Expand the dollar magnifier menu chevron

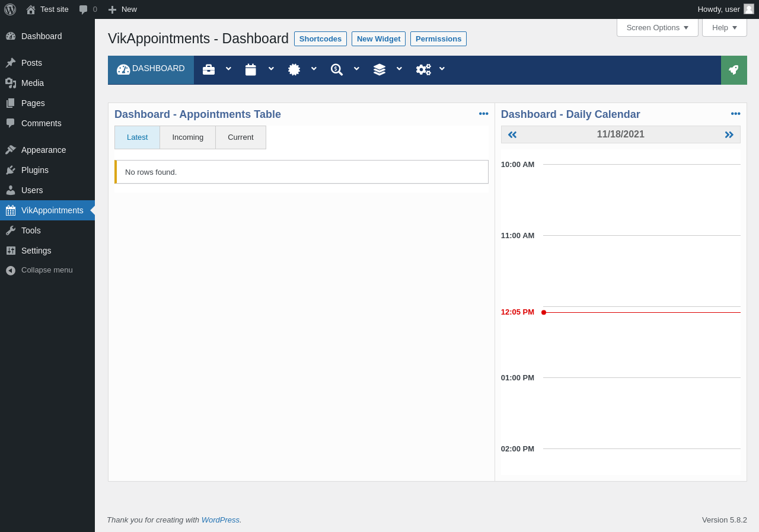pos(356,69)
